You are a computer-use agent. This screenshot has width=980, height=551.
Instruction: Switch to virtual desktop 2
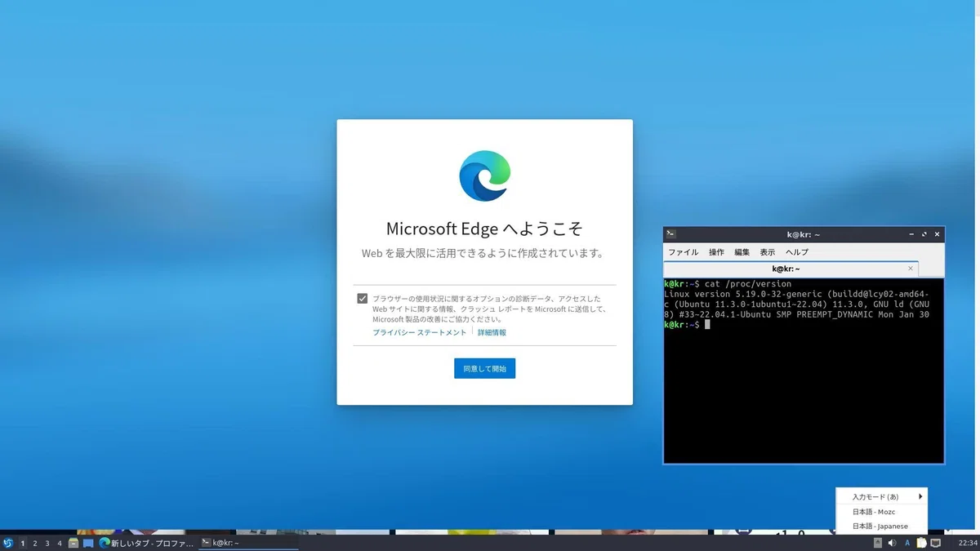click(35, 543)
